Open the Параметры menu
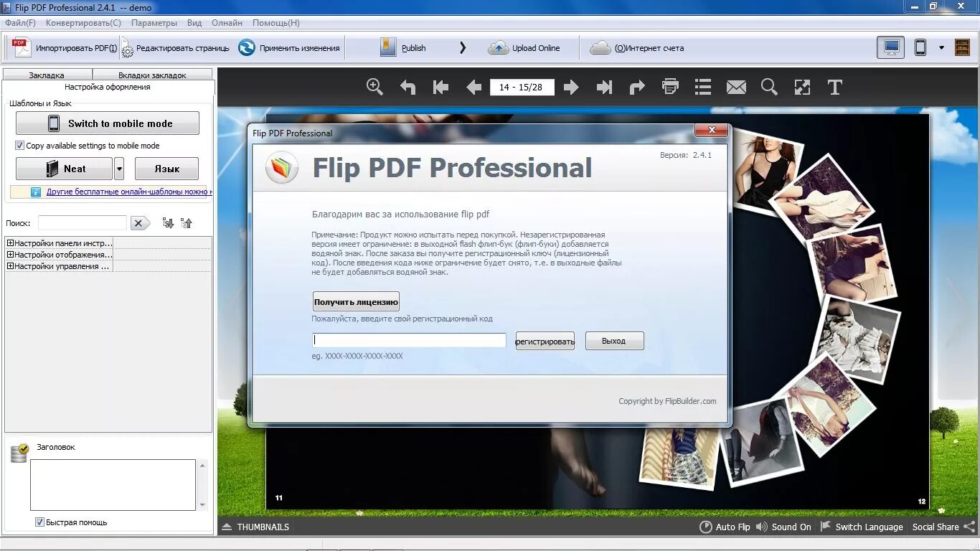980x551 pixels. [x=154, y=22]
